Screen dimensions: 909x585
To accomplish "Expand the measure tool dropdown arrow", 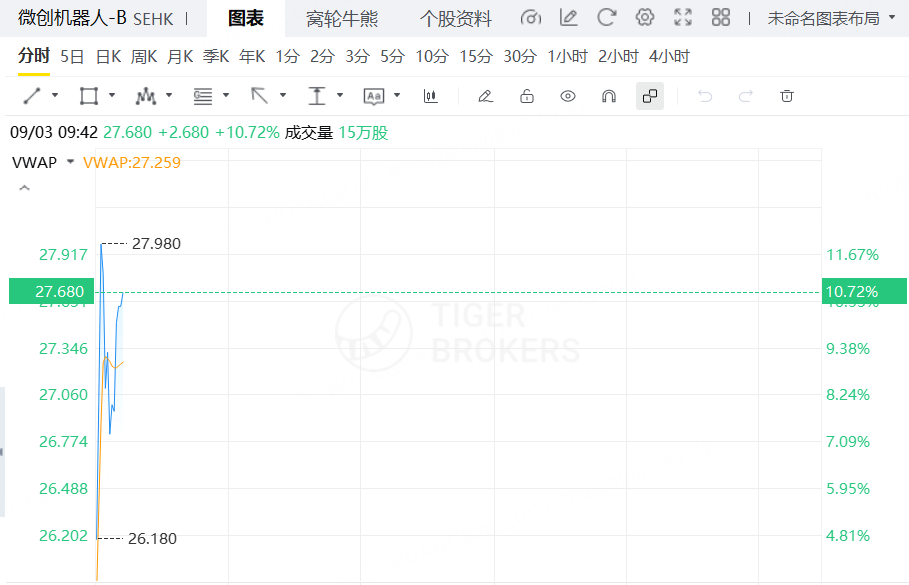I will click(x=340, y=95).
